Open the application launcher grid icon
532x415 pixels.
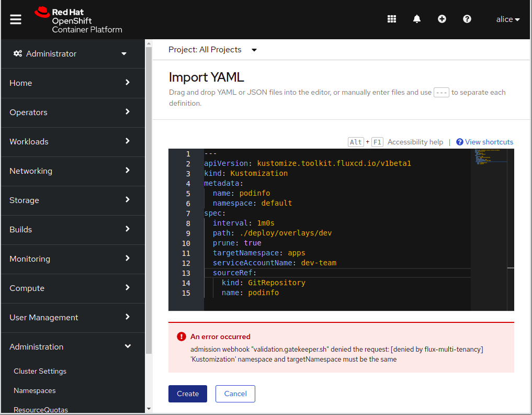pyautogui.click(x=391, y=19)
